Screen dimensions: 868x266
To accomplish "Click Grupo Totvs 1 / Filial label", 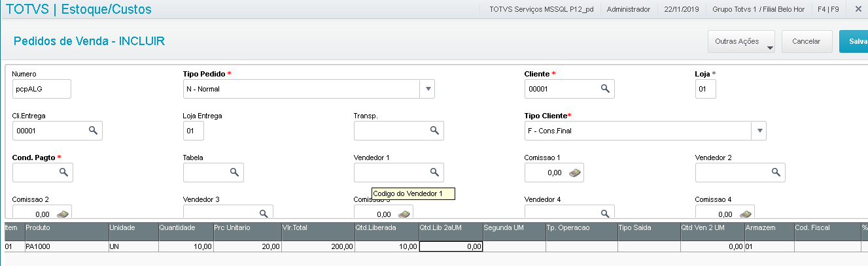I will tap(758, 9).
